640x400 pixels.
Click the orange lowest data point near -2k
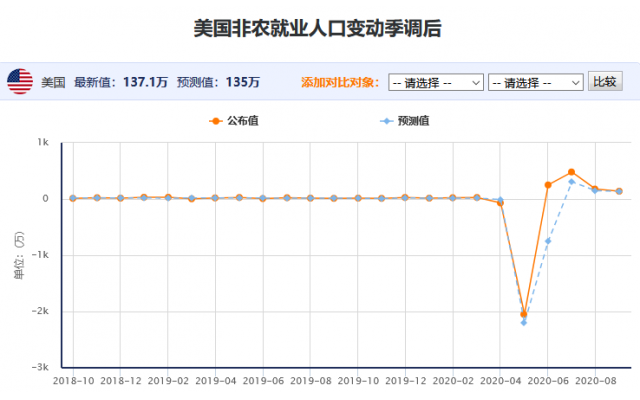(x=524, y=314)
